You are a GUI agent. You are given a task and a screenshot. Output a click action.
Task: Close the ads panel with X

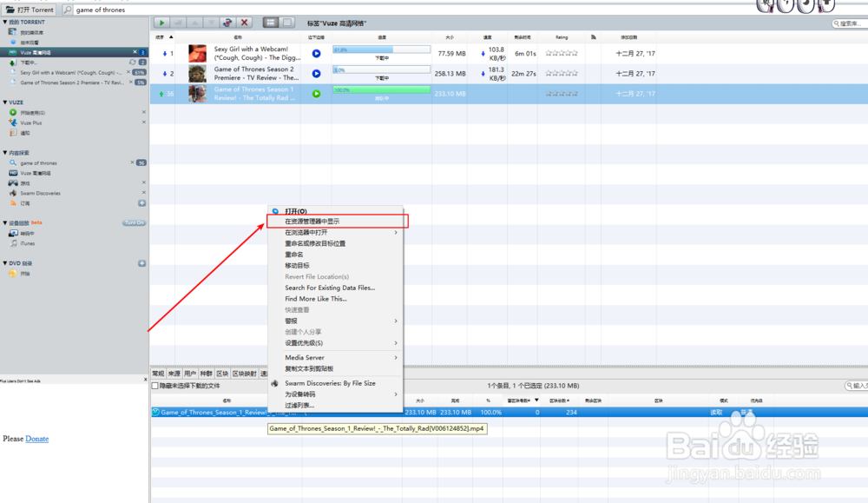coord(146,380)
